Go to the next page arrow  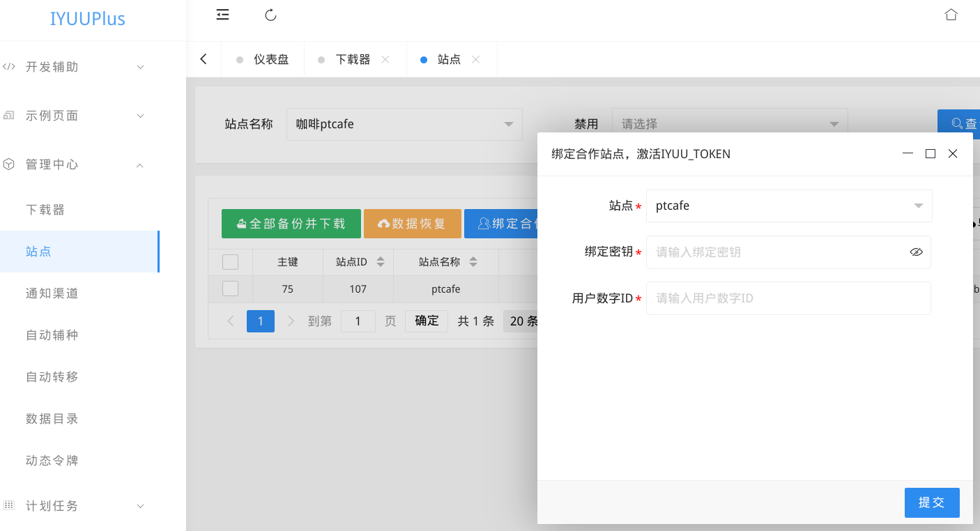(x=291, y=321)
